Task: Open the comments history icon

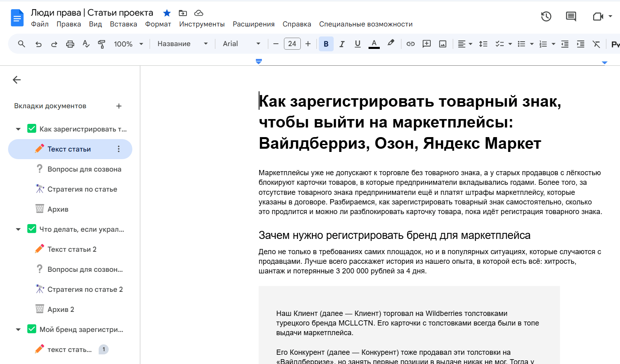Action: pos(571,16)
